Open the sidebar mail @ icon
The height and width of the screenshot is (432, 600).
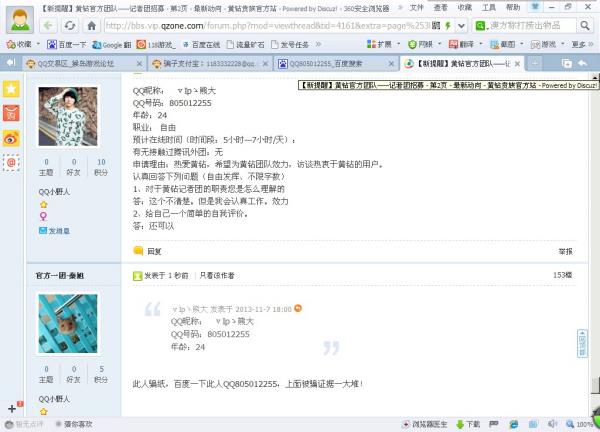point(11,163)
